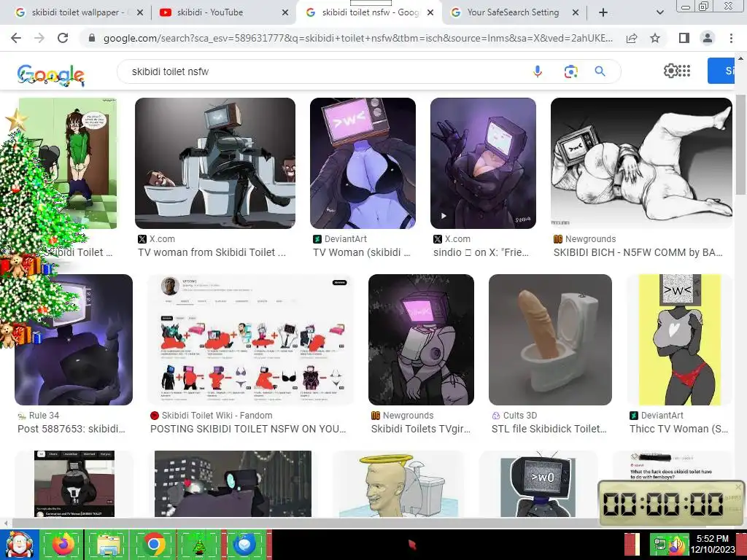Open the Santa-themed Start button
Screen dimensions: 747x560
(18, 544)
